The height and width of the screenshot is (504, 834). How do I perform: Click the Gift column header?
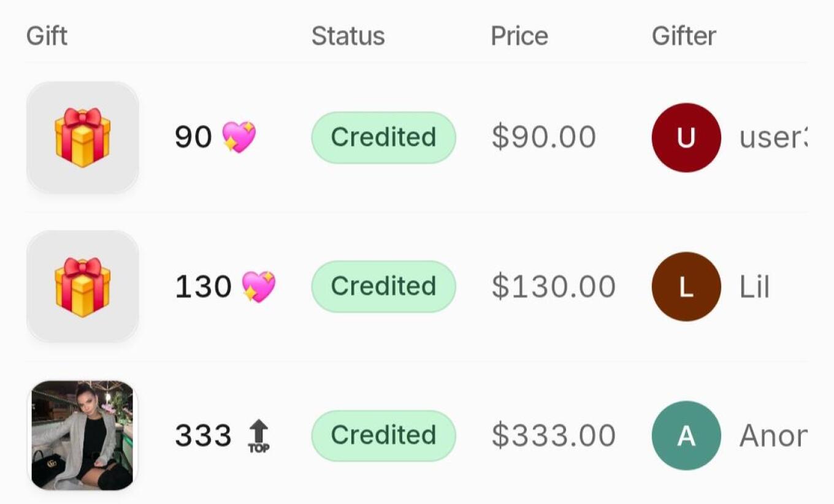(x=47, y=36)
